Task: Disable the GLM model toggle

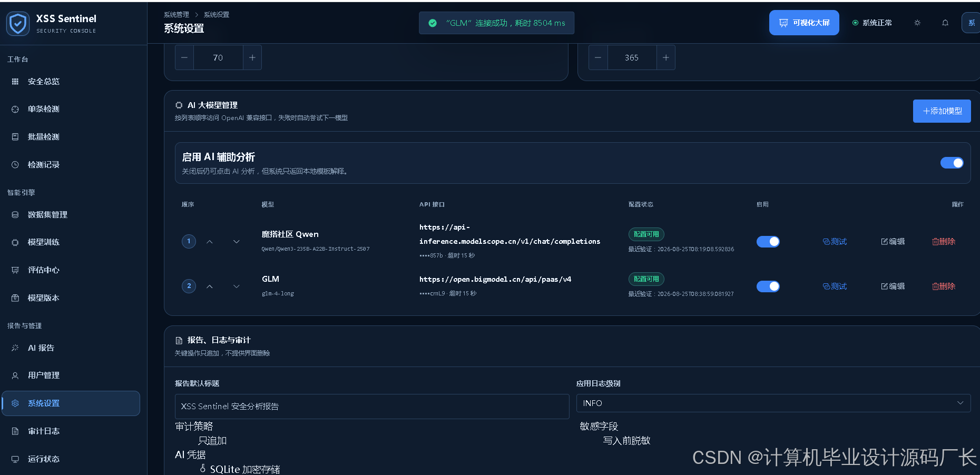Action: click(768, 286)
